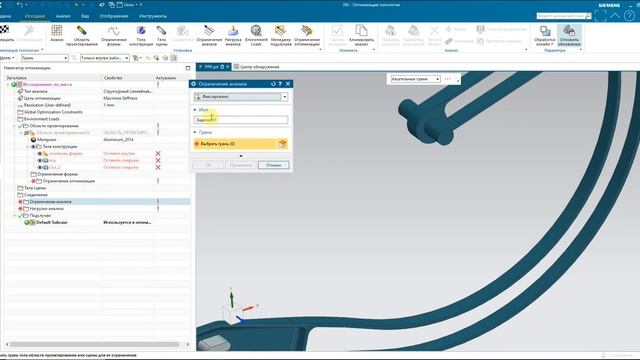Click the Тело конструкции ribbon icon

coord(141,31)
